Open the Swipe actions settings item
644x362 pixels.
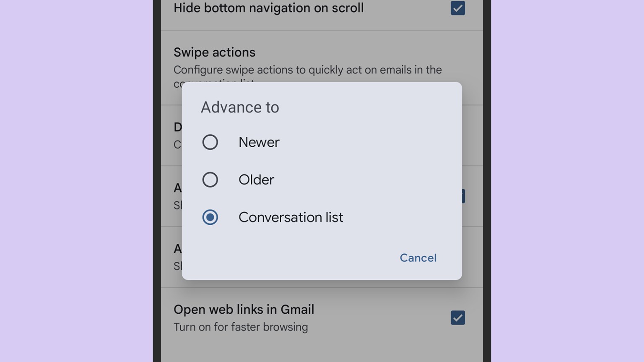(x=214, y=52)
